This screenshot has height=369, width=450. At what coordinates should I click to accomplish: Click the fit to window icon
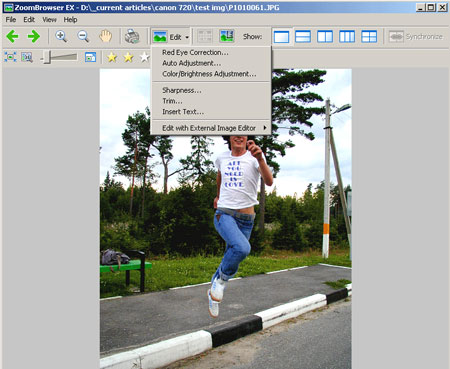(x=10, y=57)
